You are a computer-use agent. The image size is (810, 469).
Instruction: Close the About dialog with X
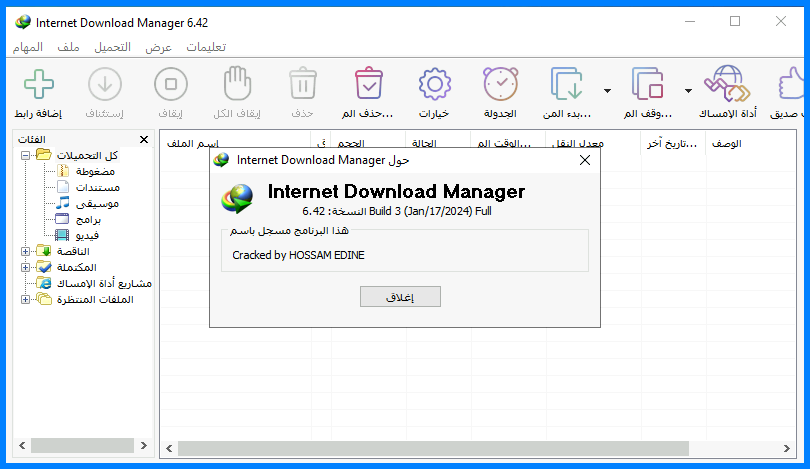pos(585,160)
